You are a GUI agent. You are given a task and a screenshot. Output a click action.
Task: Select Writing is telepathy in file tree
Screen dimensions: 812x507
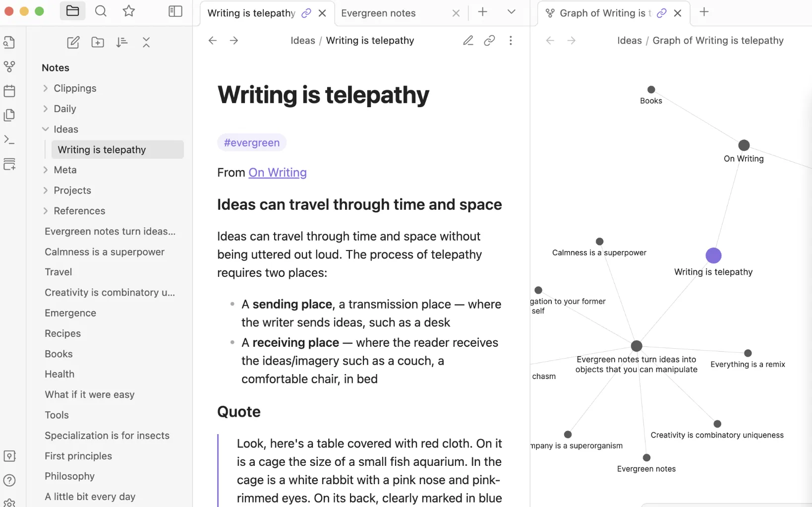point(117,150)
